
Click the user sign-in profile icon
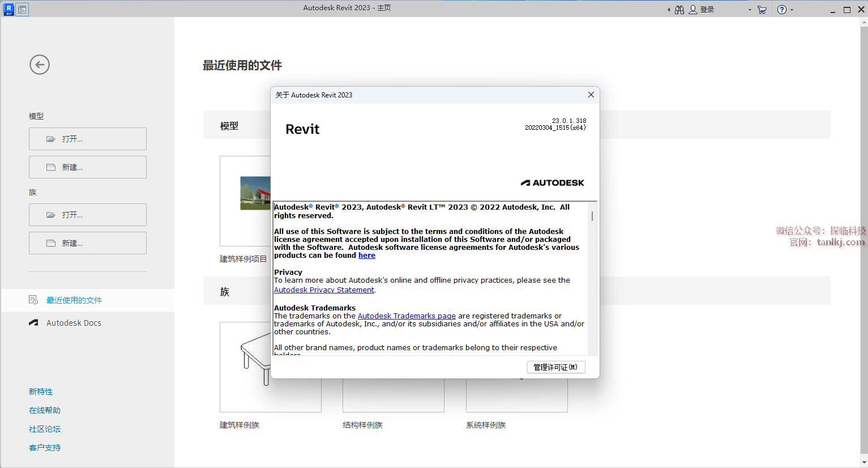click(693, 10)
